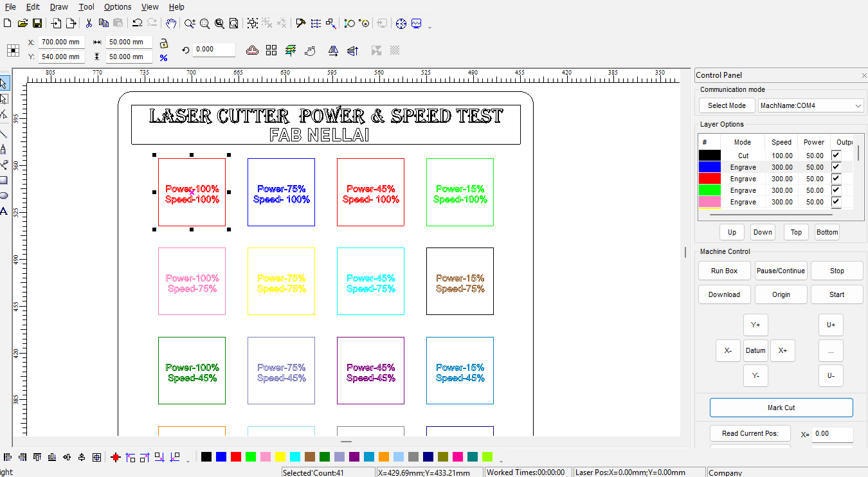Viewport: 868px width, 477px height.
Task: Click the Read Current Pos button
Action: click(x=750, y=433)
